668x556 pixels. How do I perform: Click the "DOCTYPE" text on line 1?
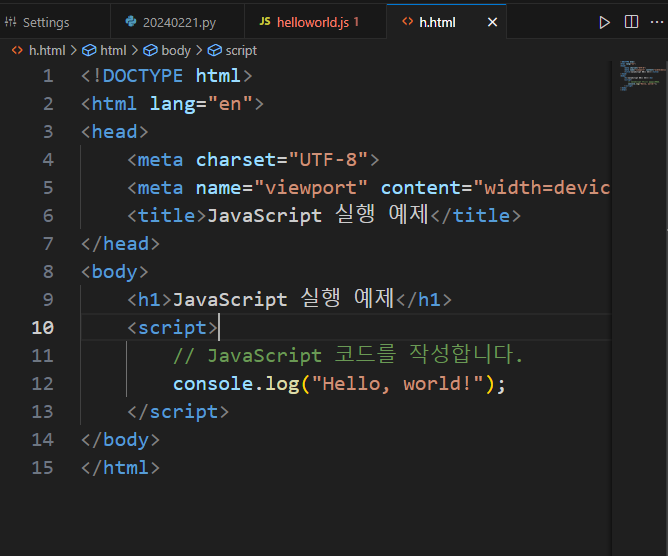143,76
